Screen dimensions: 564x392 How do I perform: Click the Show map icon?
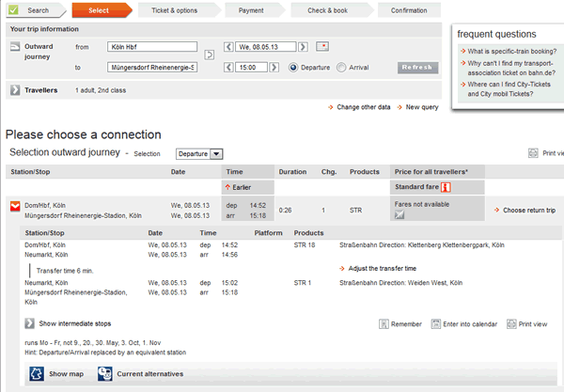(x=36, y=374)
